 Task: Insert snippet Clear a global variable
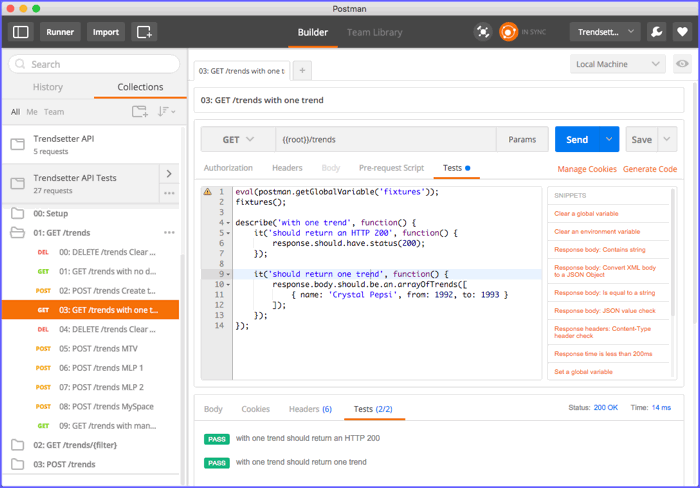[586, 213]
